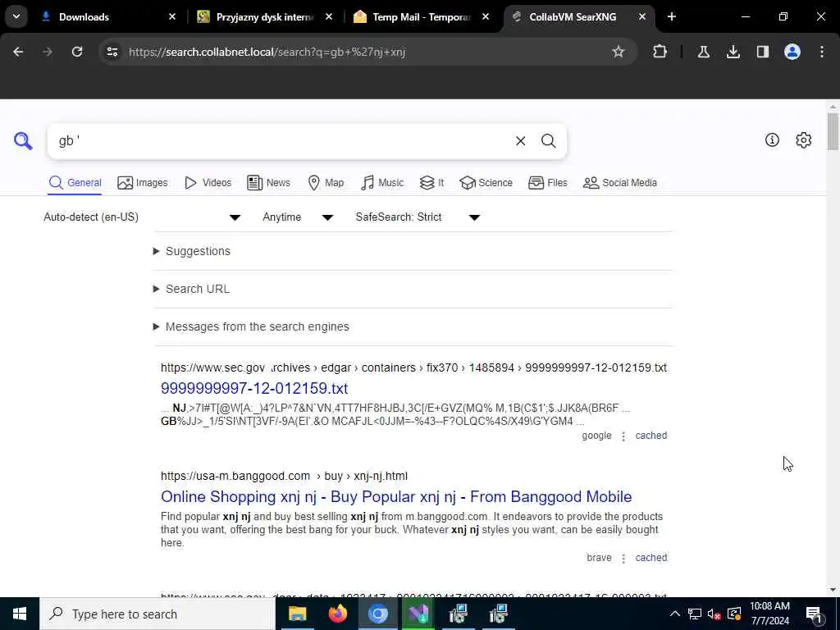Open tab search dropdown arrow
Screen dimensions: 840x630
point(16,16)
